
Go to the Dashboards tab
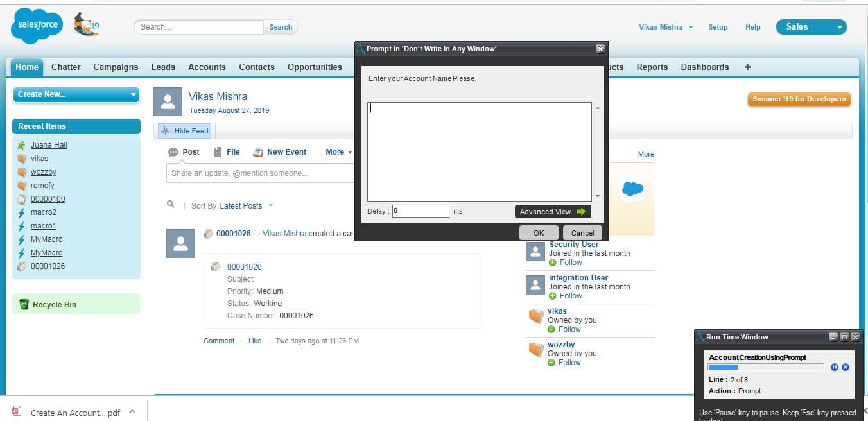[x=705, y=67]
